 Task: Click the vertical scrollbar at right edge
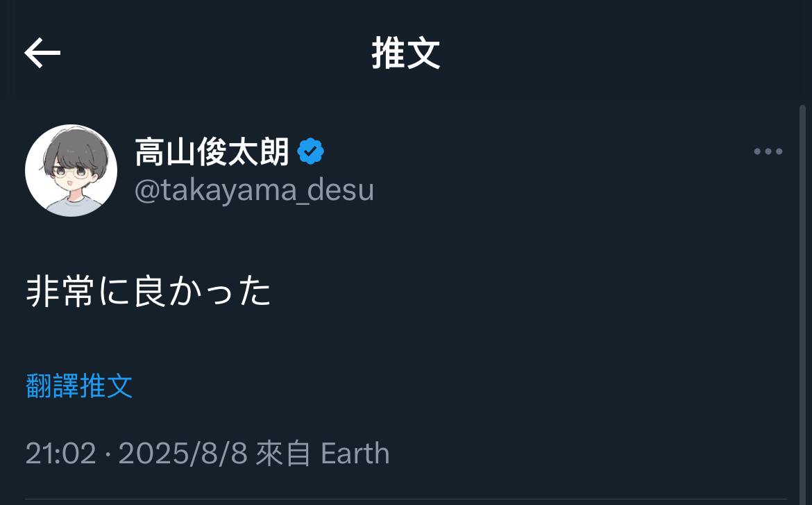pyautogui.click(x=802, y=278)
